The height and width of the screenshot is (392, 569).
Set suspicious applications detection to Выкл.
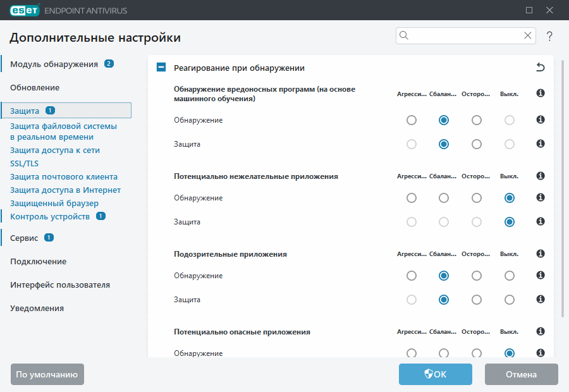(x=509, y=275)
